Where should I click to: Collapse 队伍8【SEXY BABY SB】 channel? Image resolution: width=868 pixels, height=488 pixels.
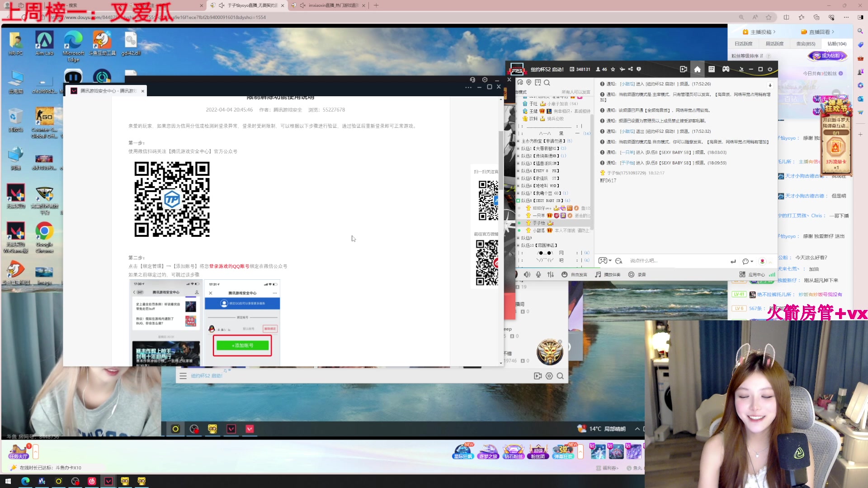click(x=519, y=201)
